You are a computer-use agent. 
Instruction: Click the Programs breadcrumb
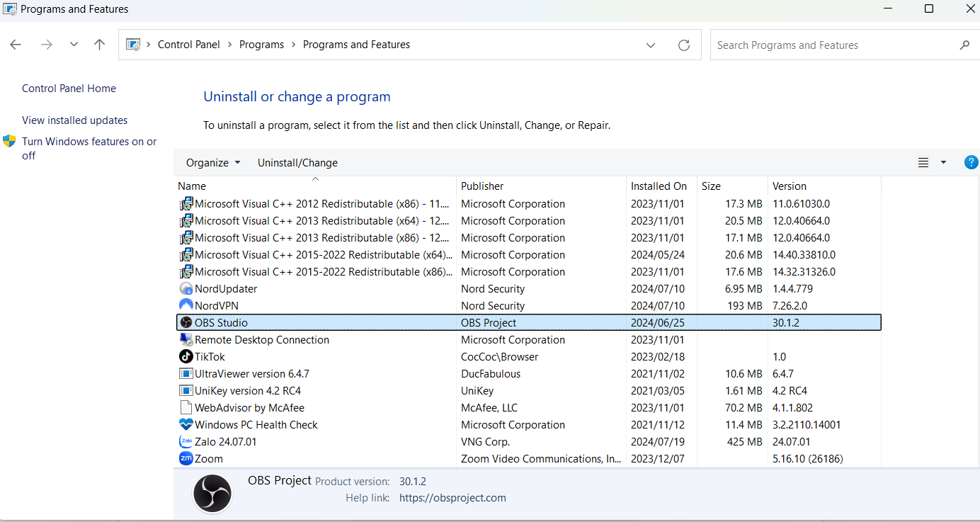(x=261, y=45)
